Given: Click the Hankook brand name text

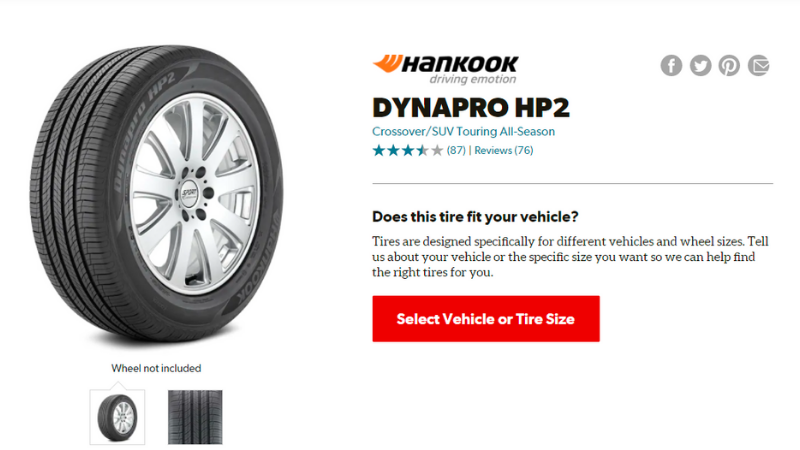Looking at the screenshot, I should [x=461, y=64].
